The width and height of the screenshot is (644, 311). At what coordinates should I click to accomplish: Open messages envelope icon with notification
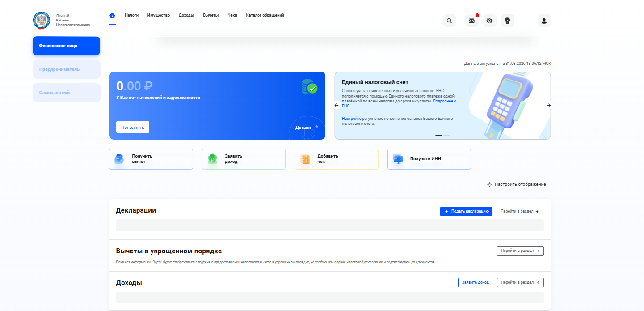coord(471,21)
